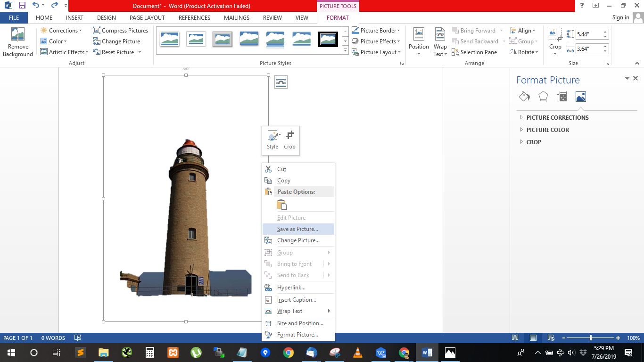Open Format Picture pane options arrow
Screen dimensions: 644x362
627,79
